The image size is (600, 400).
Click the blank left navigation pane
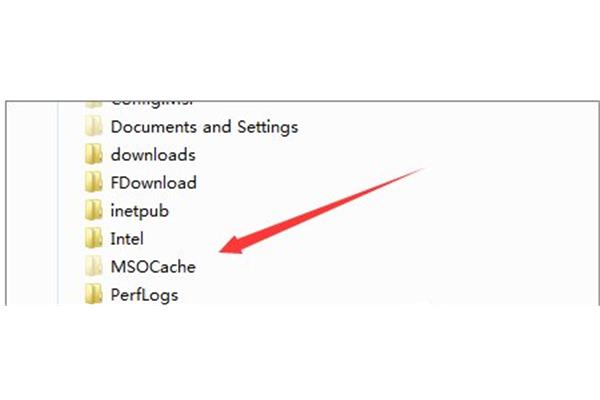[x=32, y=203]
